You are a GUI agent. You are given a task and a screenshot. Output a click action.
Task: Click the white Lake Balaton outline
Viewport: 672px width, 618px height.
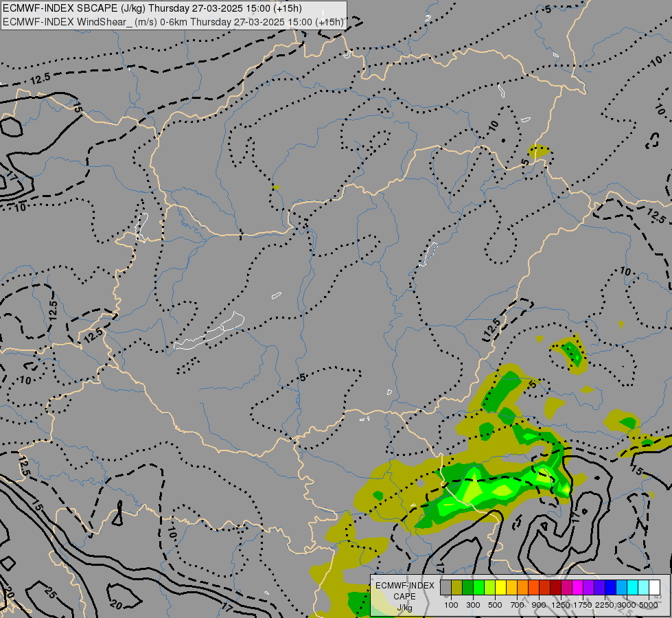[209, 331]
